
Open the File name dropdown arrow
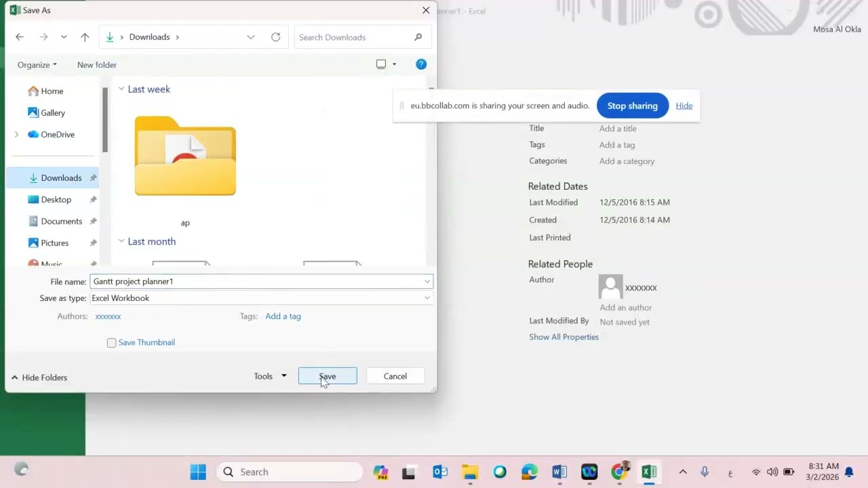click(x=427, y=281)
